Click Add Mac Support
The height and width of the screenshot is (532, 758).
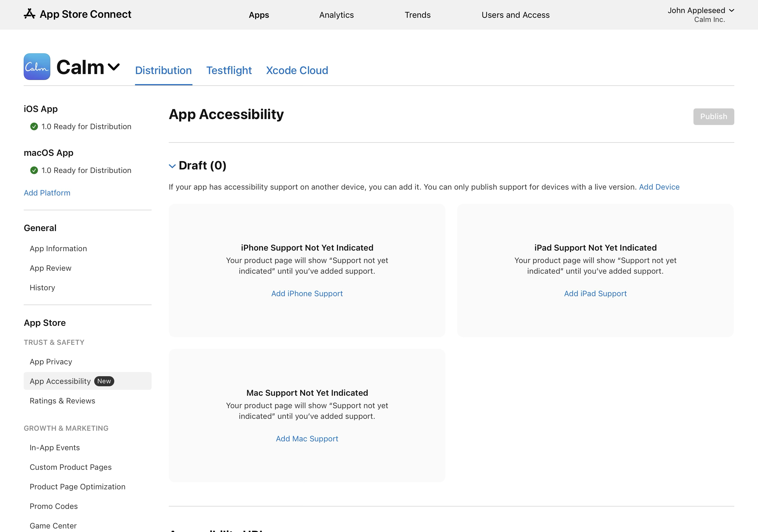click(307, 439)
